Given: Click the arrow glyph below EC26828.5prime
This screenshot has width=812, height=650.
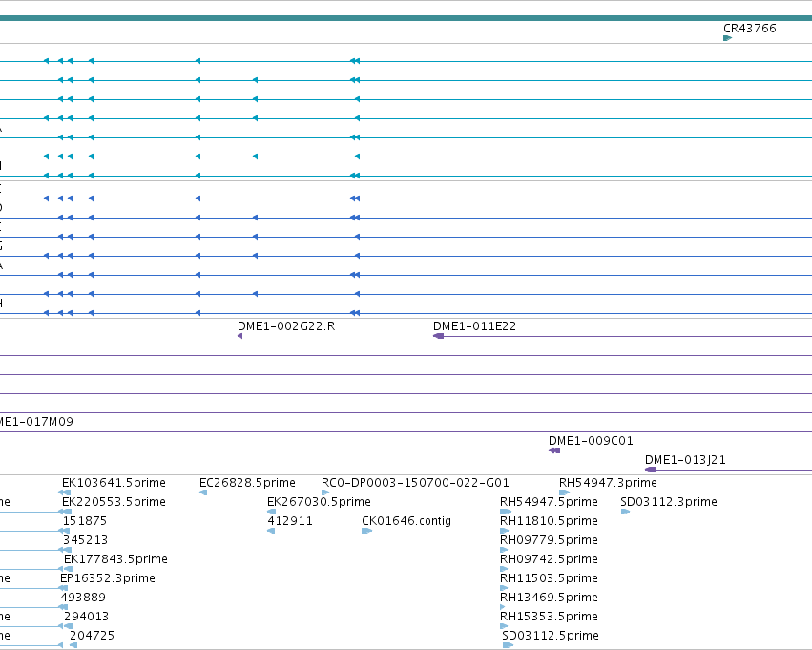Looking at the screenshot, I should (203, 493).
